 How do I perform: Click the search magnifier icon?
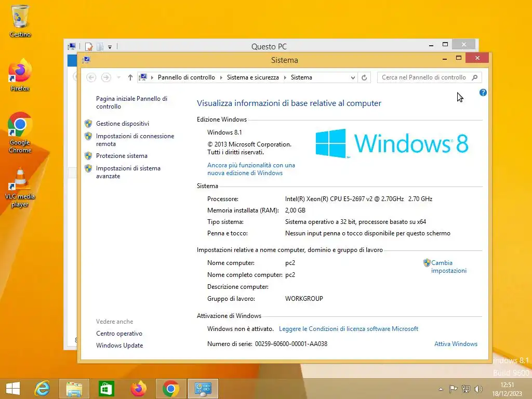(475, 77)
